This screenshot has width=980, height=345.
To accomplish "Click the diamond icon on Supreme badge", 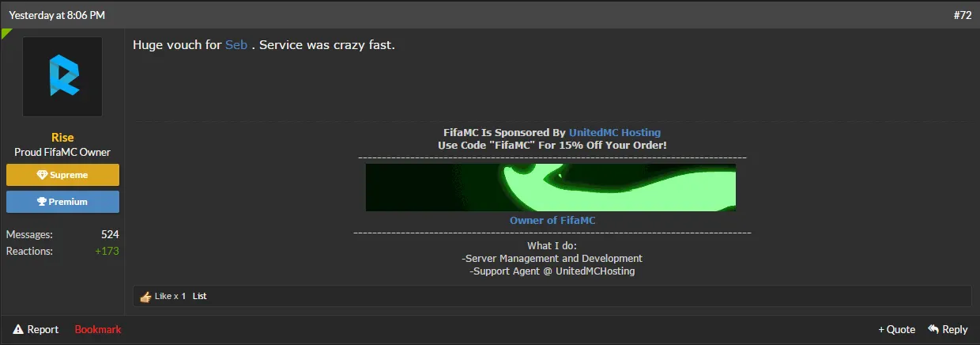I will 43,175.
